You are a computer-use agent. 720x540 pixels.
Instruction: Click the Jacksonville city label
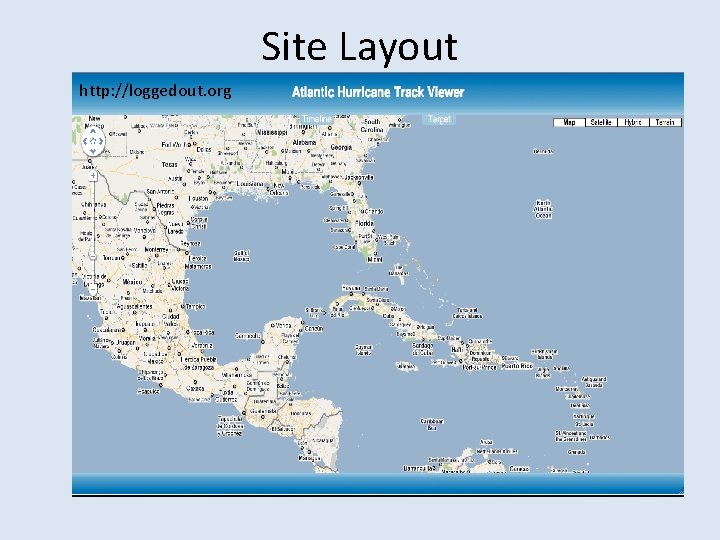pyautogui.click(x=359, y=177)
